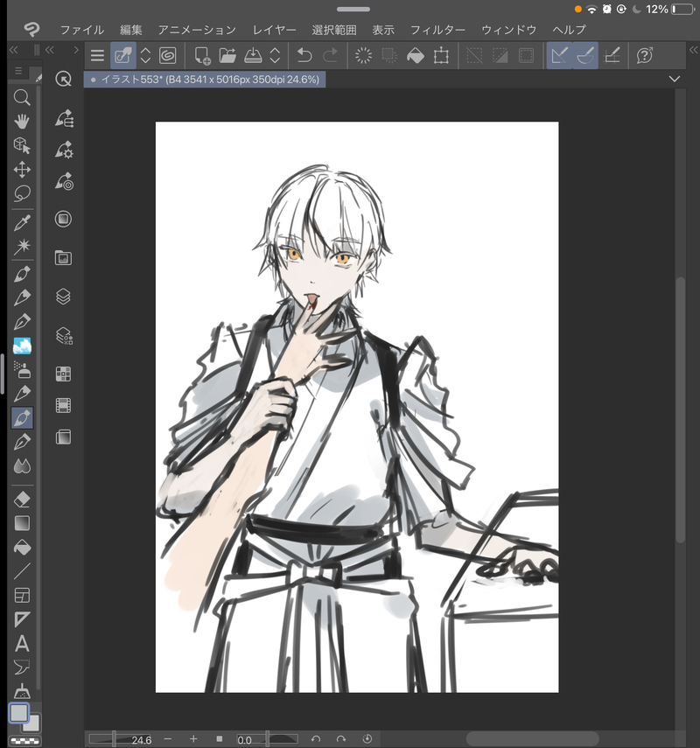Open the Tool Property palette
This screenshot has width=700, height=748.
point(64,150)
